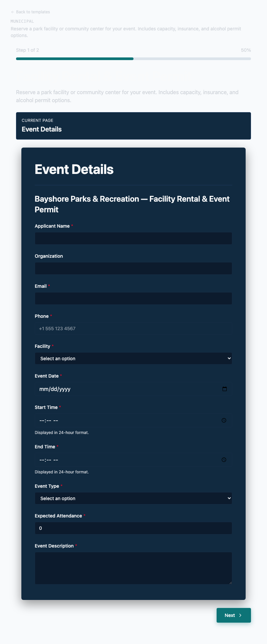Click the Phone field showing +1 555 123 4567
The width and height of the screenshot is (267, 644).
(133, 328)
